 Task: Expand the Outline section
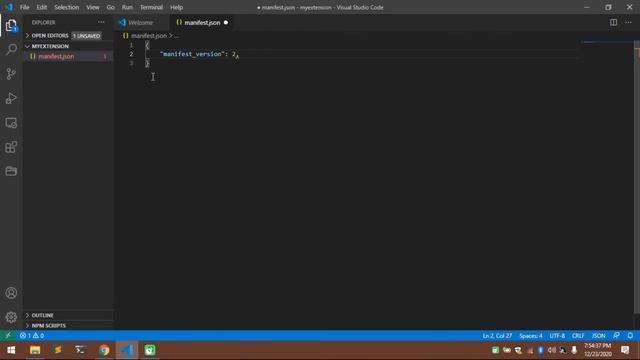42,315
